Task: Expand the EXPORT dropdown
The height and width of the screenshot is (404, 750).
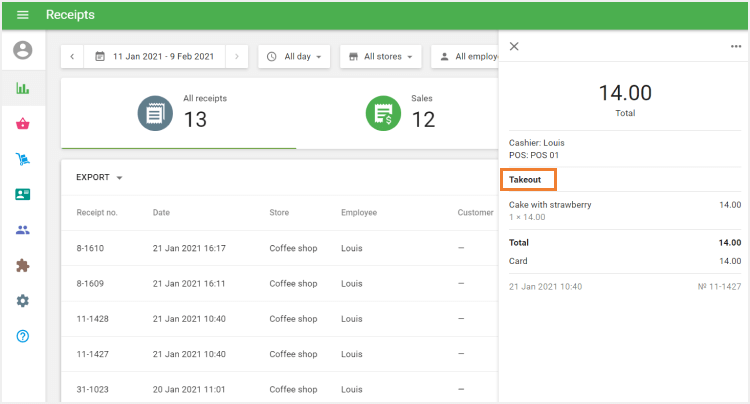Action: 99,178
